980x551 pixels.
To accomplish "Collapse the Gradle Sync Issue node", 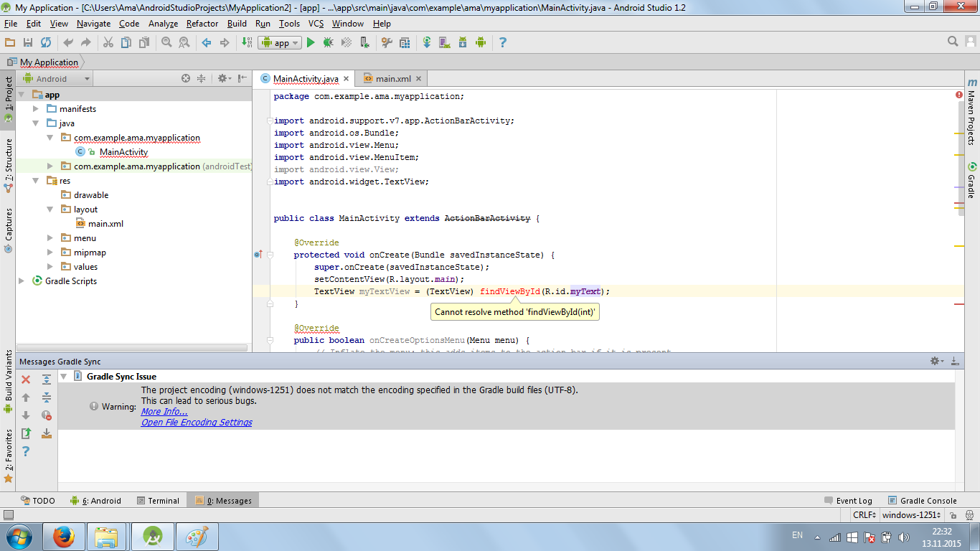I will pos(63,376).
